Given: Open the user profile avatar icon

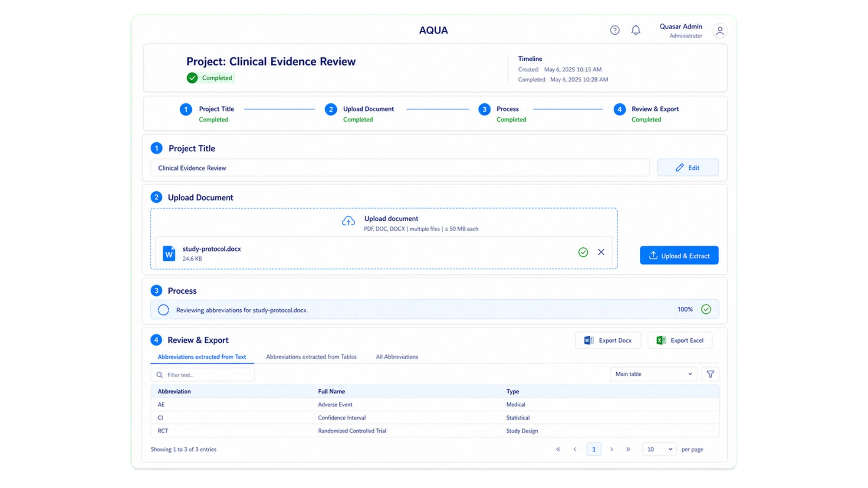Looking at the screenshot, I should tap(720, 31).
